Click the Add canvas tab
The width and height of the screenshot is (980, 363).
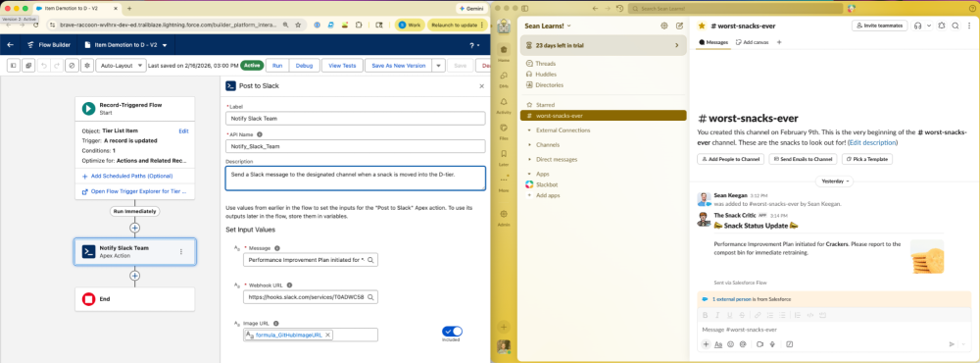(752, 42)
